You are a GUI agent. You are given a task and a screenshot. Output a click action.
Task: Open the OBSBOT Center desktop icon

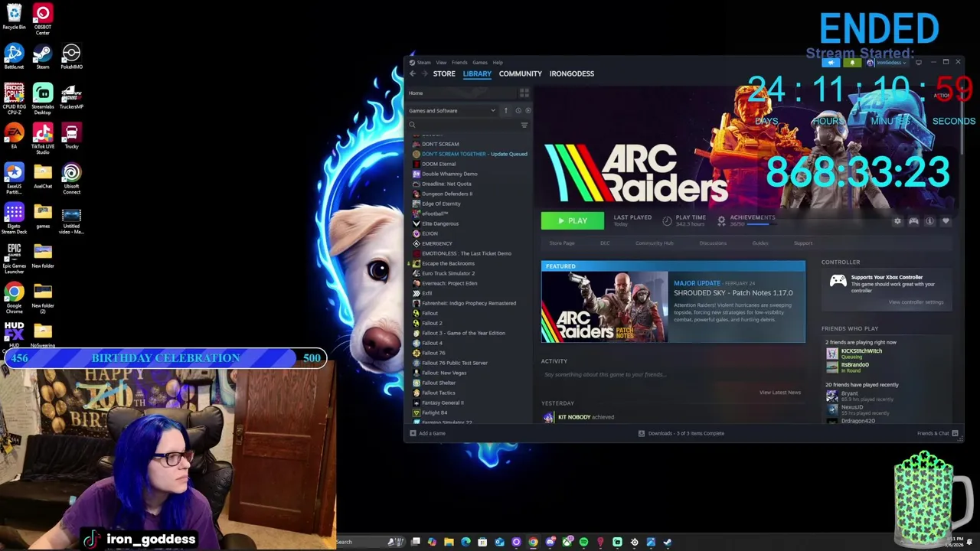click(x=43, y=19)
